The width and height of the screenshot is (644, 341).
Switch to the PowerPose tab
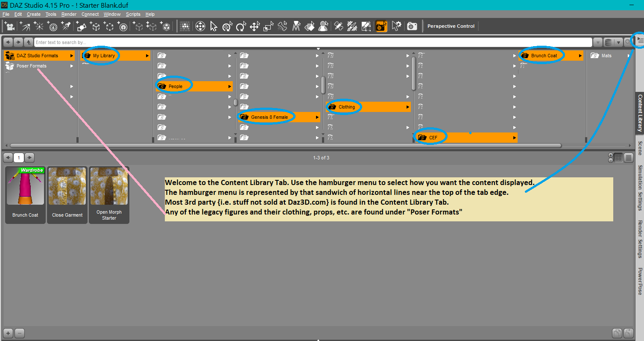640,281
